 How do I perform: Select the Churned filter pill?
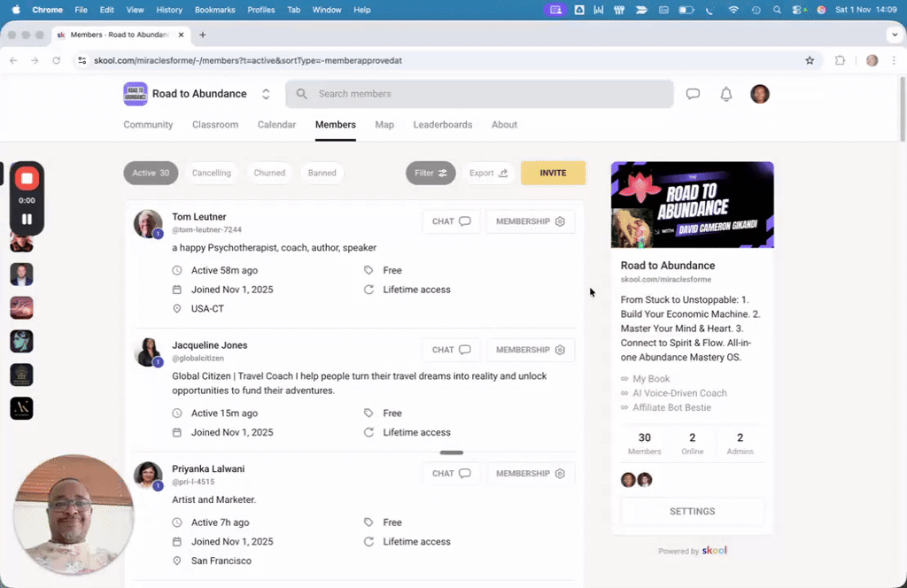coord(269,173)
